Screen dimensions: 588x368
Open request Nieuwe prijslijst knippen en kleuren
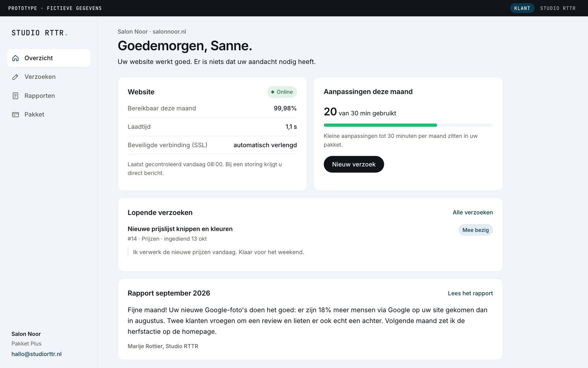click(x=180, y=229)
